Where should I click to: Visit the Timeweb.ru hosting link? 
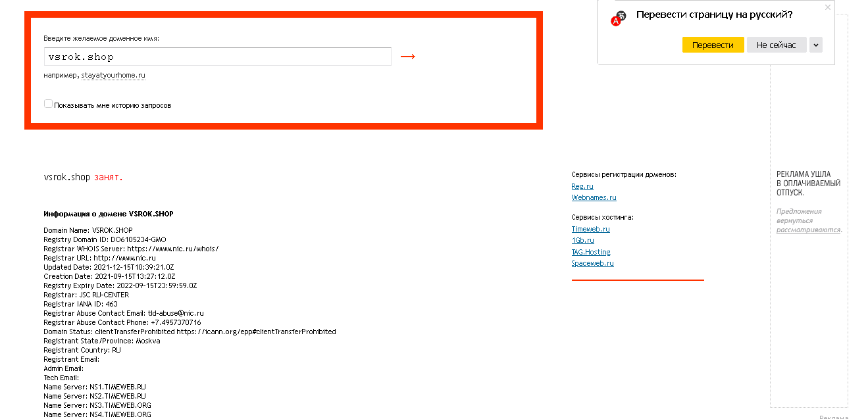point(590,229)
